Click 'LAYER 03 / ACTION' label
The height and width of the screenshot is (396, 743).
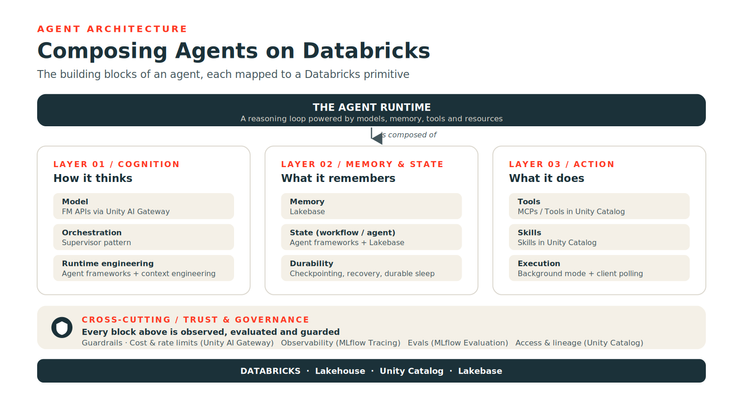pyautogui.click(x=562, y=164)
